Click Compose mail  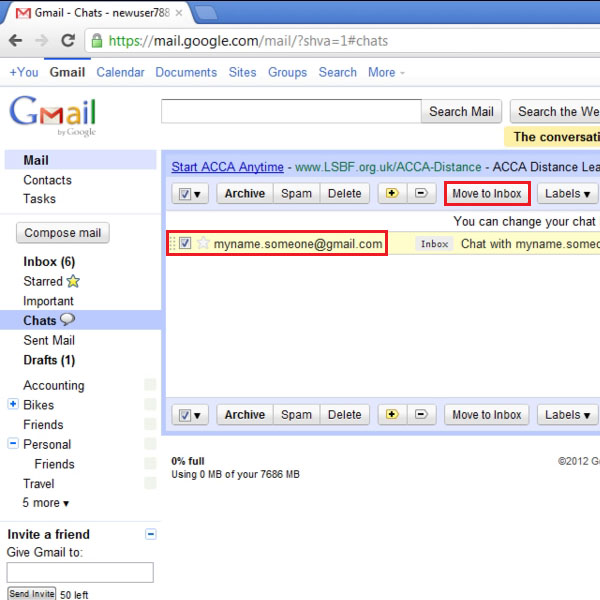63,233
